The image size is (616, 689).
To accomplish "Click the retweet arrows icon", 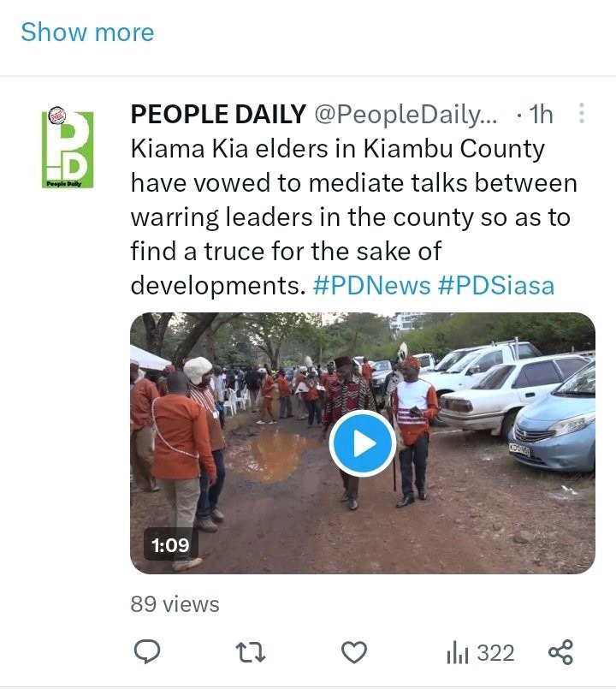I will [x=251, y=652].
